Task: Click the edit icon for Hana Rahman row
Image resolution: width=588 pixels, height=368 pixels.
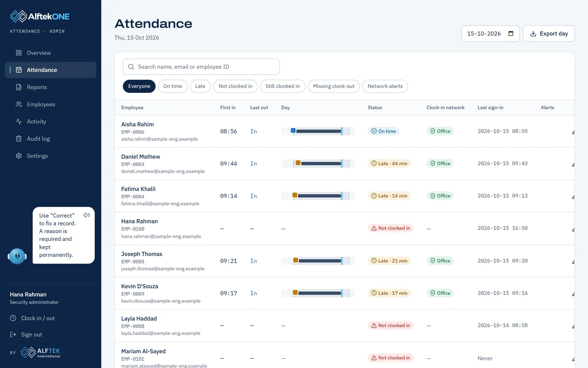Action: point(573,229)
